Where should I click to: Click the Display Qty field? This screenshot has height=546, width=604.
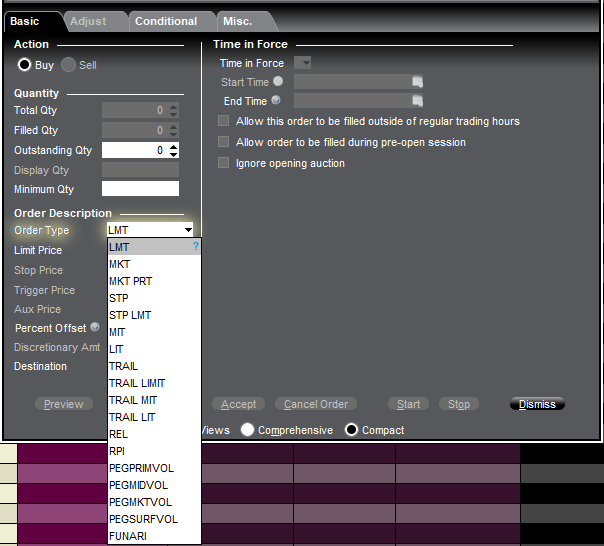tap(140, 170)
